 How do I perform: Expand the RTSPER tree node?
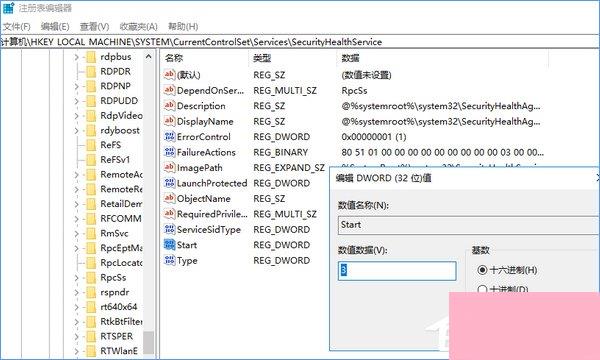coord(76,337)
